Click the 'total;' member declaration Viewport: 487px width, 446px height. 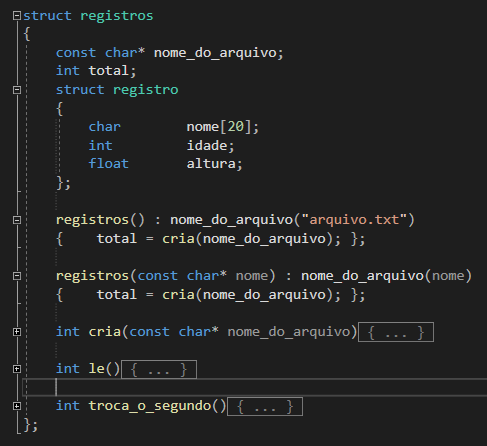tap(112, 71)
